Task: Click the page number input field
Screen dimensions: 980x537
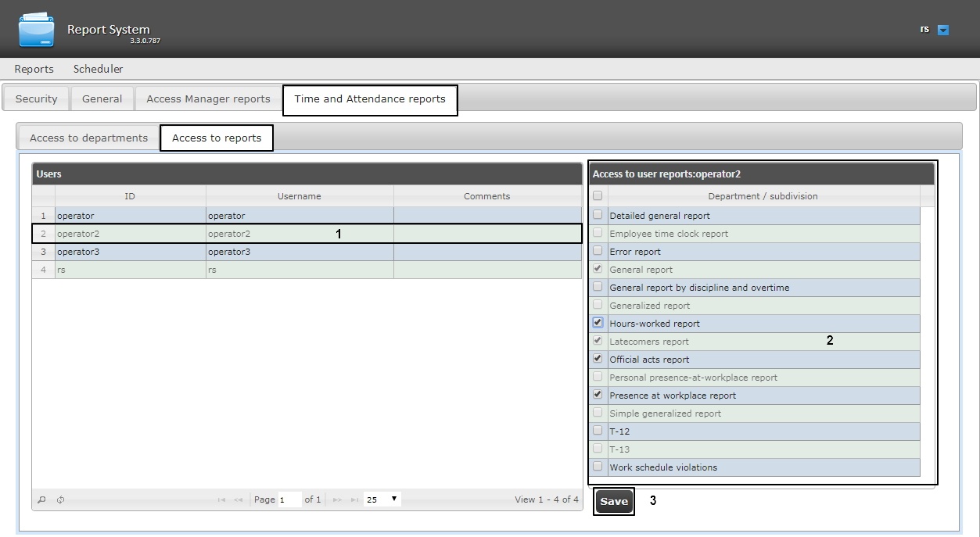Action: pos(289,500)
